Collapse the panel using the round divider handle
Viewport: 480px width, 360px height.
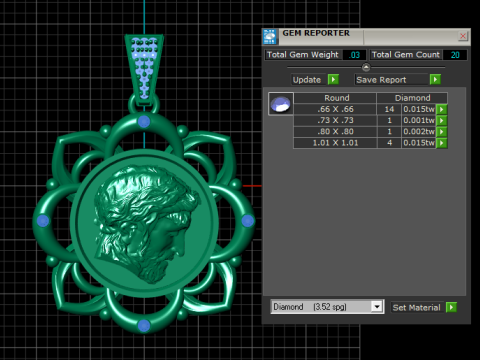[x=366, y=68]
